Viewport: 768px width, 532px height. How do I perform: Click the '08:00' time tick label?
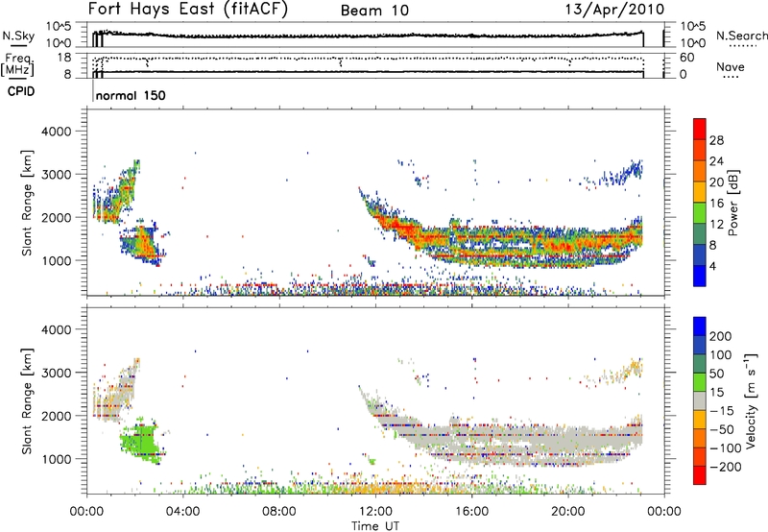(x=279, y=512)
